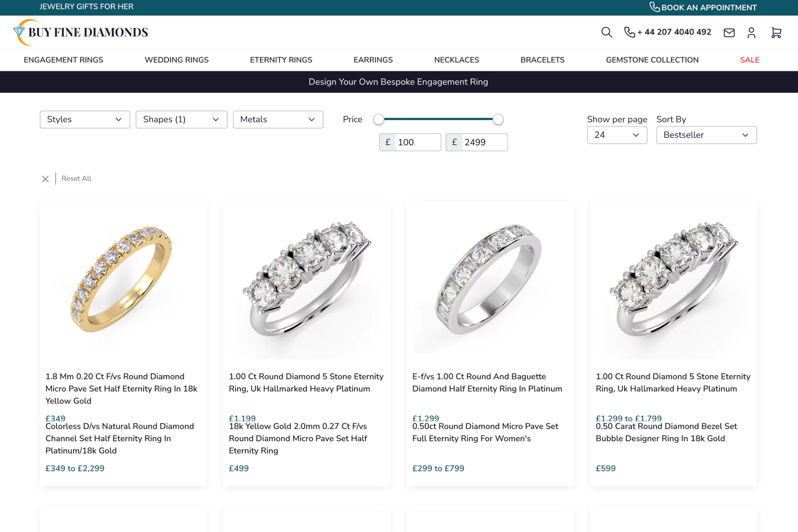Viewport: 798px width, 532px height.
Task: Open Design Your Own Bespoke Engagement Ring
Action: 398,82
